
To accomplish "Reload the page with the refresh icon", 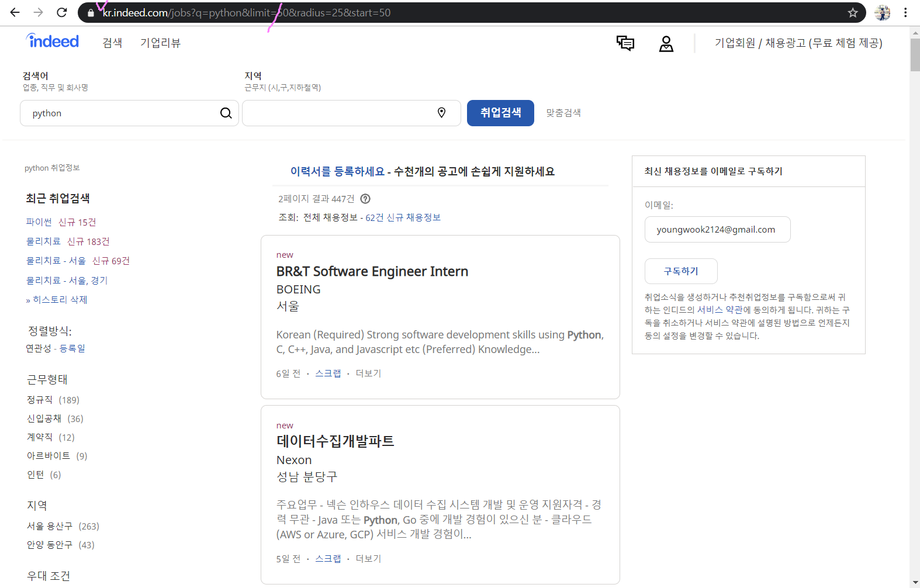I will pos(62,12).
